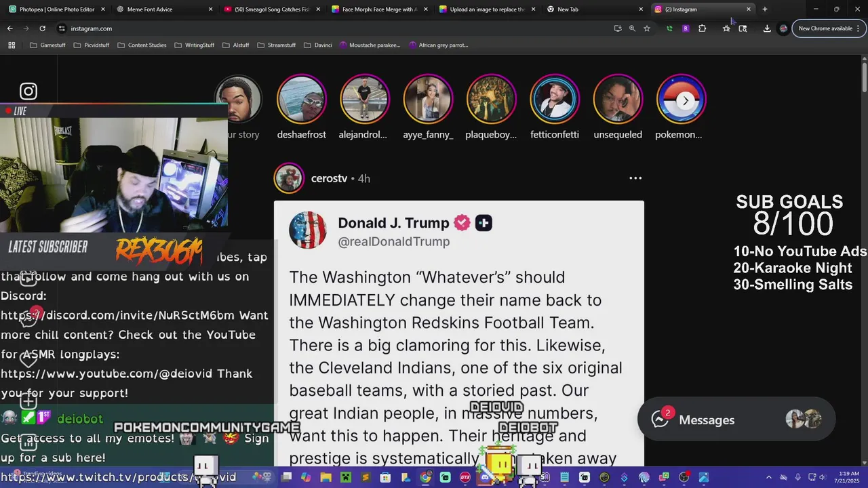Open Chrome downloads
Viewport: 868px width, 488px height.
click(x=767, y=28)
